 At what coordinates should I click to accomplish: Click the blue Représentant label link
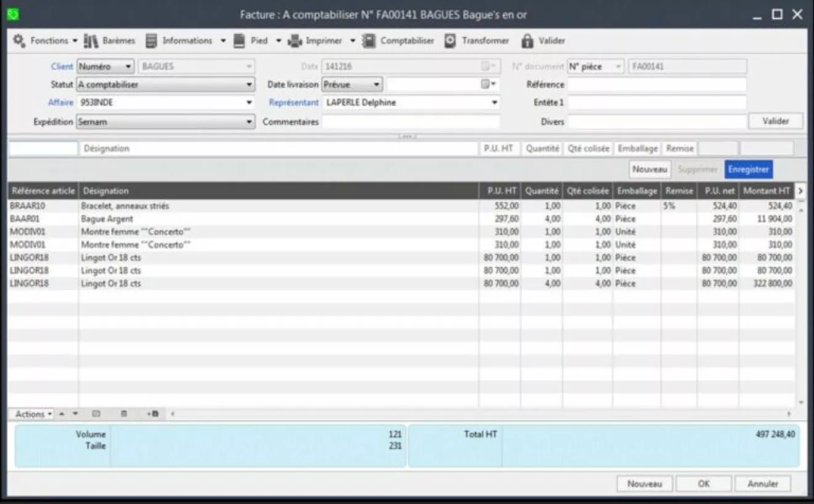point(294,103)
